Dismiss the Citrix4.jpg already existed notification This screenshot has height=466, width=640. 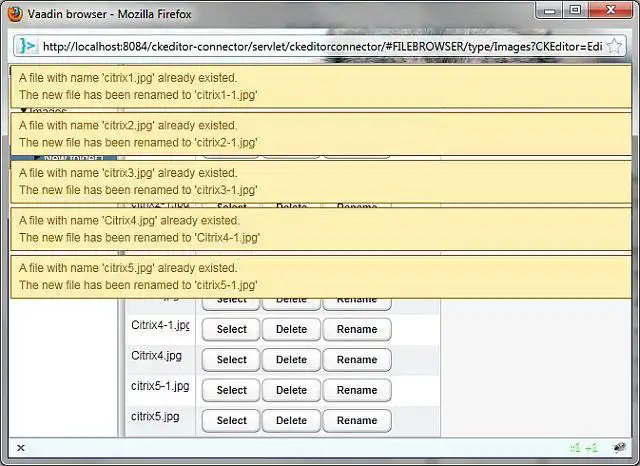(321, 229)
